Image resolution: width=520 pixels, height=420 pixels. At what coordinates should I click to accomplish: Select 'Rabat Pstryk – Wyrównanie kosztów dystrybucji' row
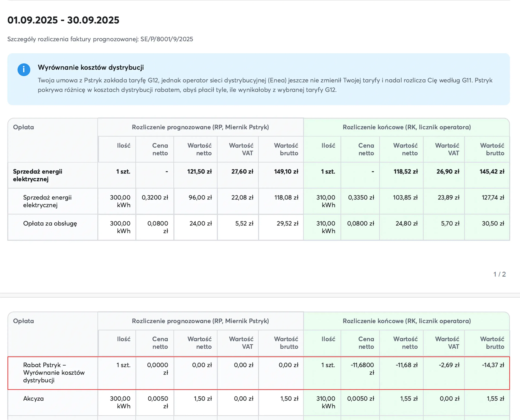point(53,372)
